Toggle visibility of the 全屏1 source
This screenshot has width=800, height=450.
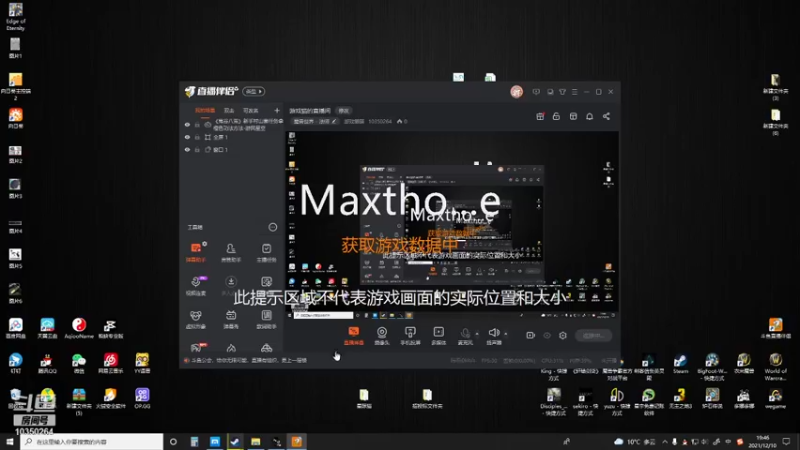tap(187, 137)
